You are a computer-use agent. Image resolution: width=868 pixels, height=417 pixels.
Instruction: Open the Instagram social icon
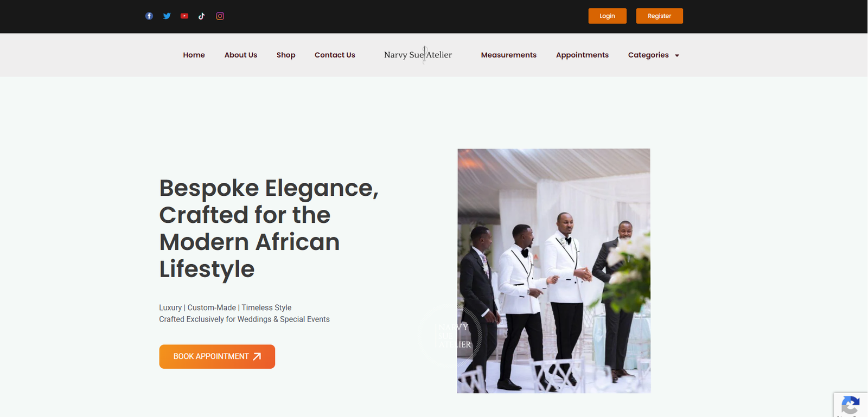[220, 16]
